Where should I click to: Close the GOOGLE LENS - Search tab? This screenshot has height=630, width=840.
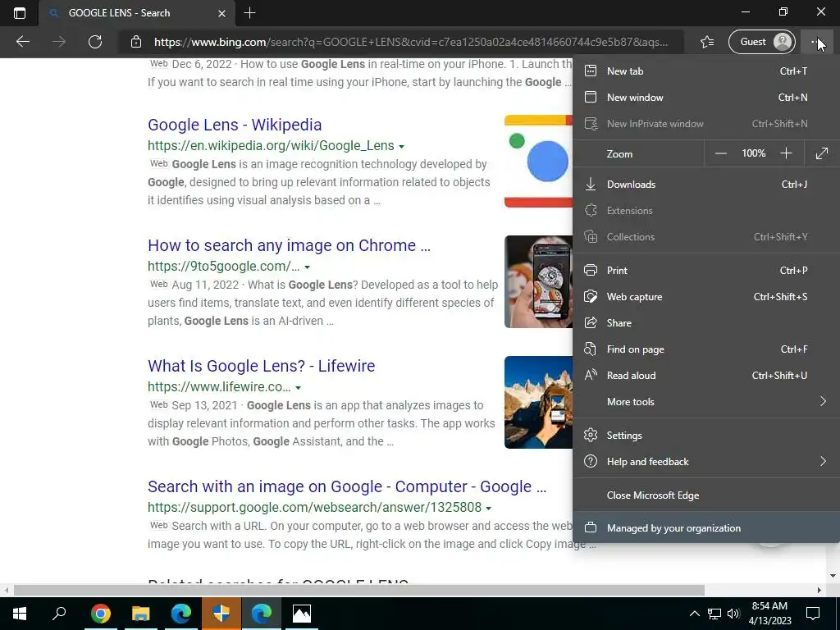click(221, 13)
